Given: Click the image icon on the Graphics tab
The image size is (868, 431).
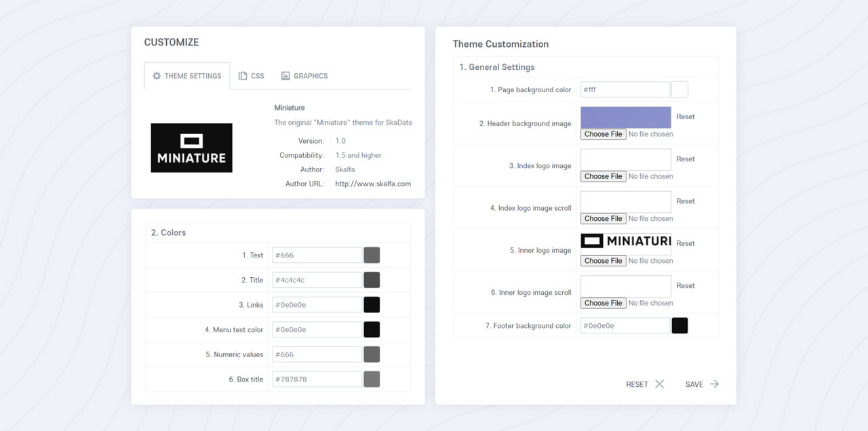Looking at the screenshot, I should tap(285, 76).
